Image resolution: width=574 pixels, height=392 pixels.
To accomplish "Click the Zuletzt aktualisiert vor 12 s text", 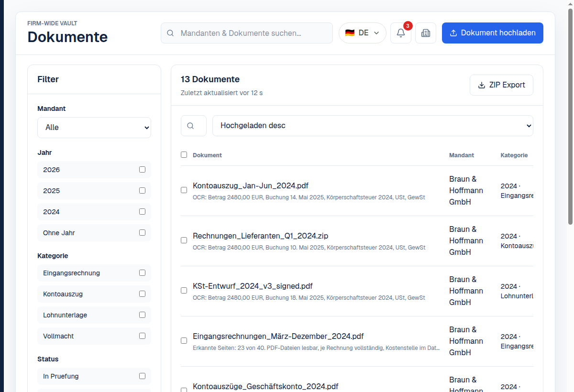I will 221,93.
